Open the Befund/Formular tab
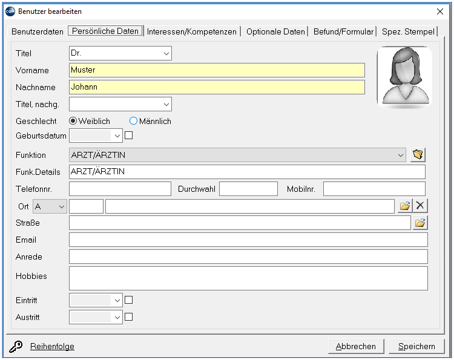Viewport: 454px width, 360px height. coord(343,32)
